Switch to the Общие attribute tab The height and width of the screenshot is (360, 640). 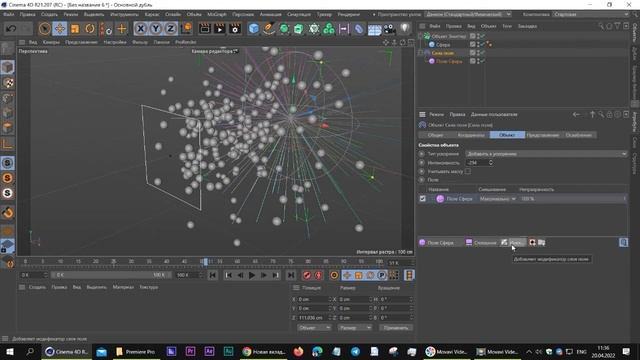(436, 135)
